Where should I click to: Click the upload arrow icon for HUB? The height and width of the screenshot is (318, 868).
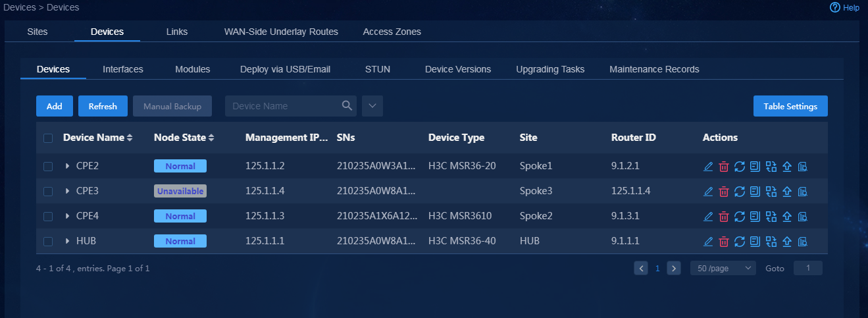[x=787, y=242]
